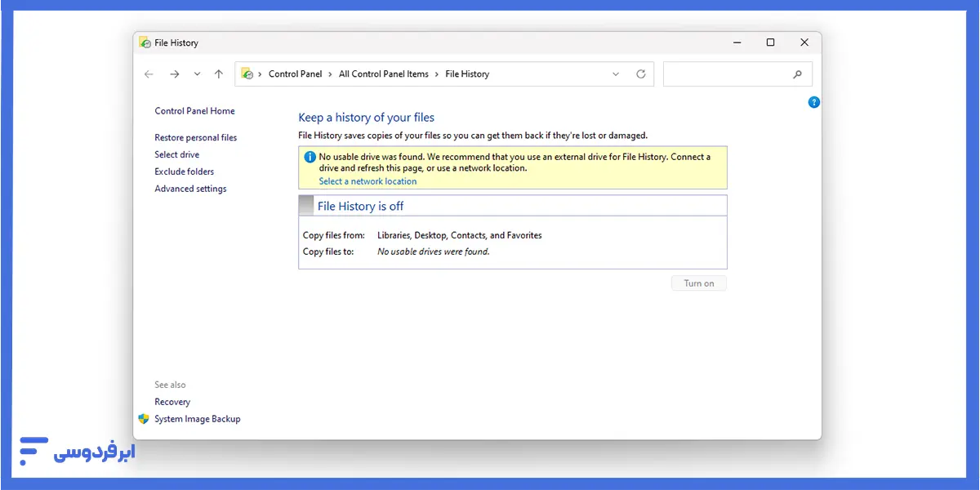This screenshot has width=980, height=490.
Task: Open Restore personal files
Action: (195, 138)
